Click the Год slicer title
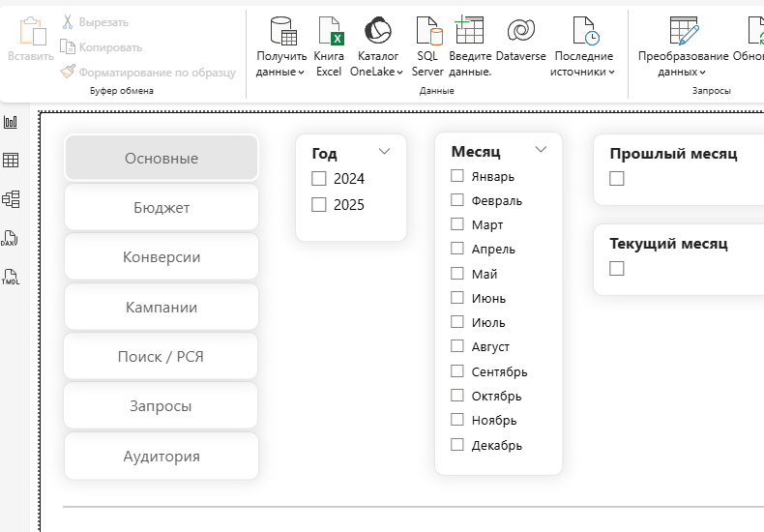764x532 pixels. [325, 154]
